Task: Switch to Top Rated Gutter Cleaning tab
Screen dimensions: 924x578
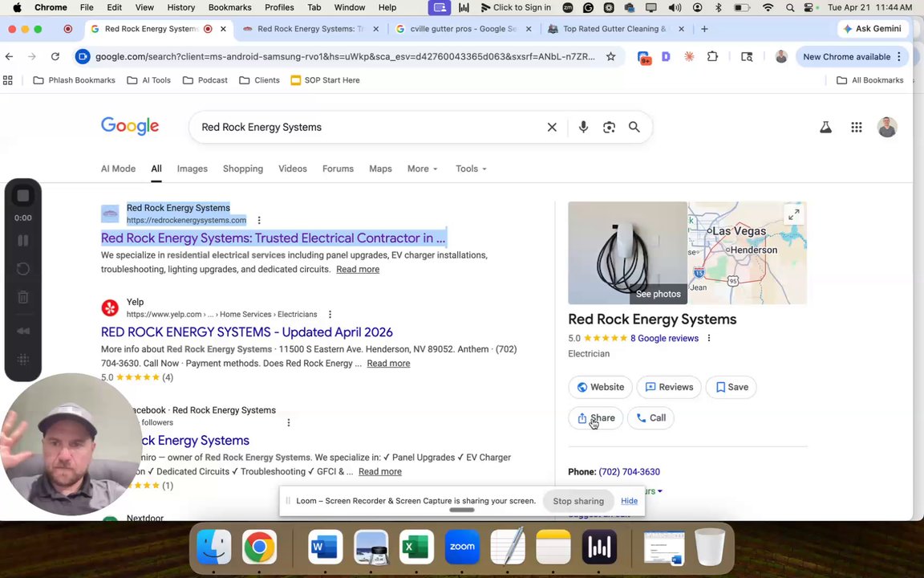Action: click(613, 29)
